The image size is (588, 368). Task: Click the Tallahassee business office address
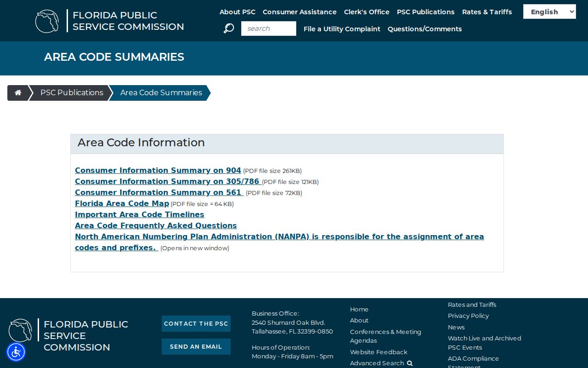click(x=292, y=327)
